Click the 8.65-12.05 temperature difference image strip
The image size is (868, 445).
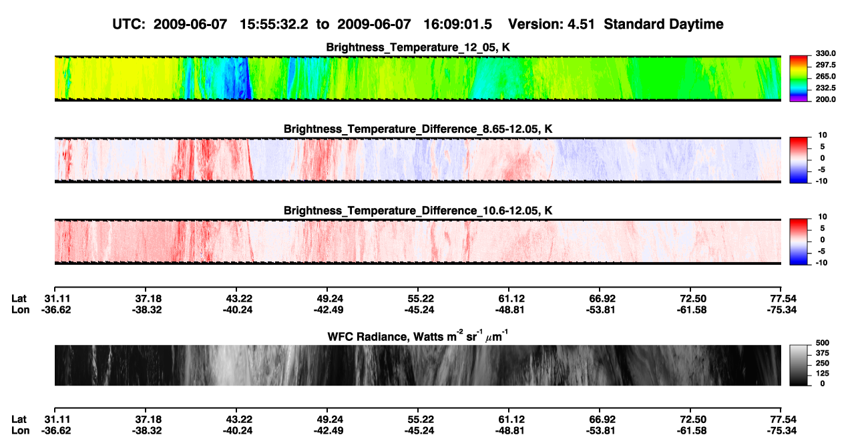coord(418,160)
